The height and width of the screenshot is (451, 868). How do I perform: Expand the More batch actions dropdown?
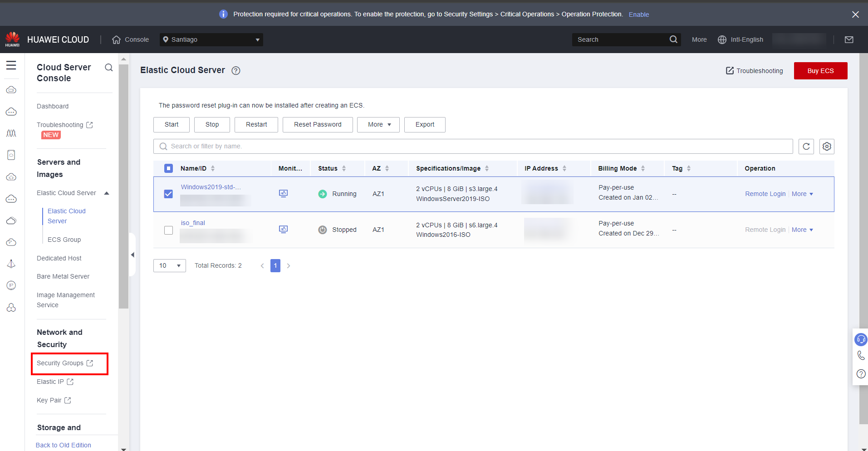point(378,125)
